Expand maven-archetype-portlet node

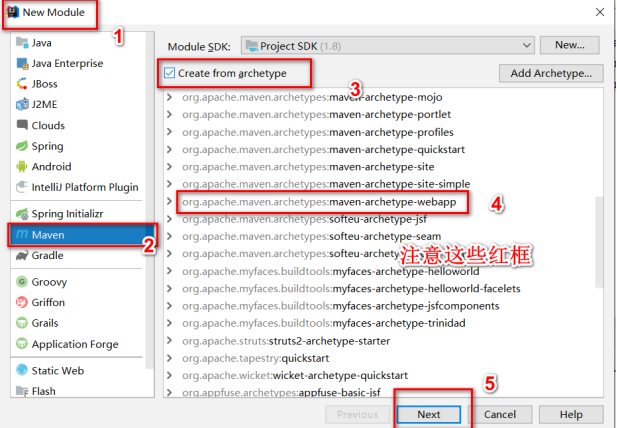click(170, 114)
